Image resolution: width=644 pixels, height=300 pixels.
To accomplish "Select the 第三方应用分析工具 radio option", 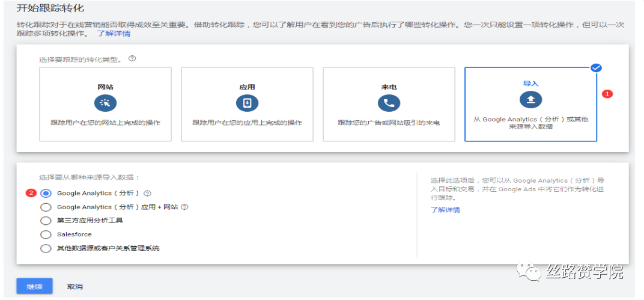I will tap(46, 221).
